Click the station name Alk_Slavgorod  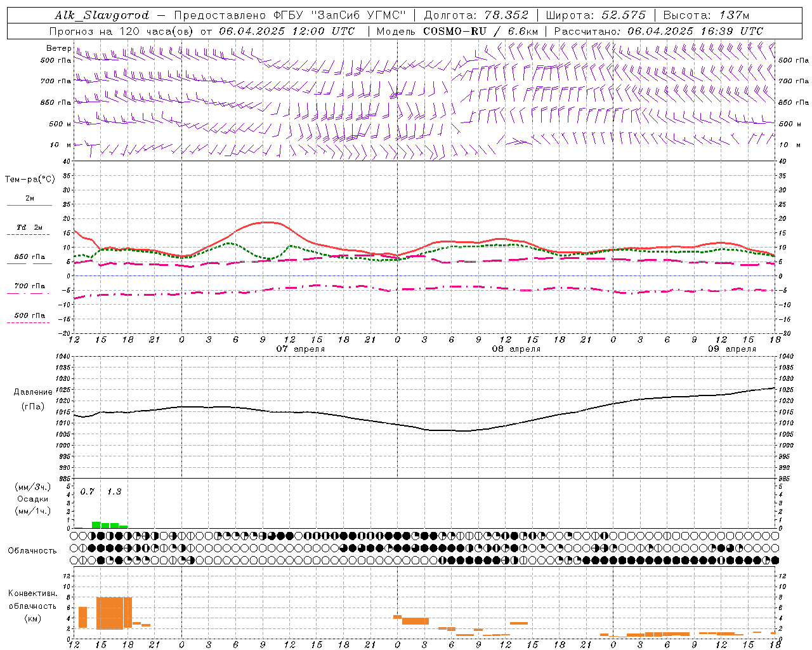pos(102,15)
